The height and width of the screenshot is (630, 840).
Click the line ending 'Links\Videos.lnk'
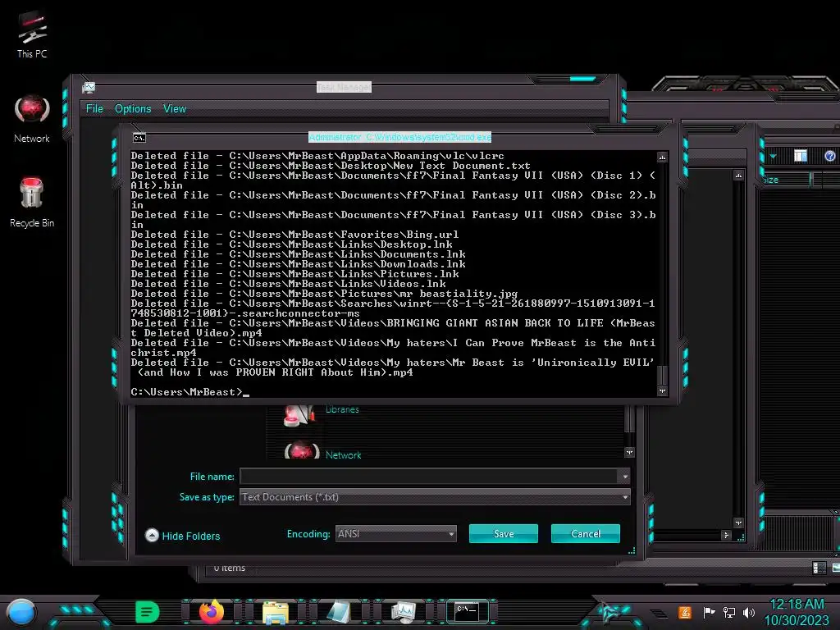pos(288,284)
